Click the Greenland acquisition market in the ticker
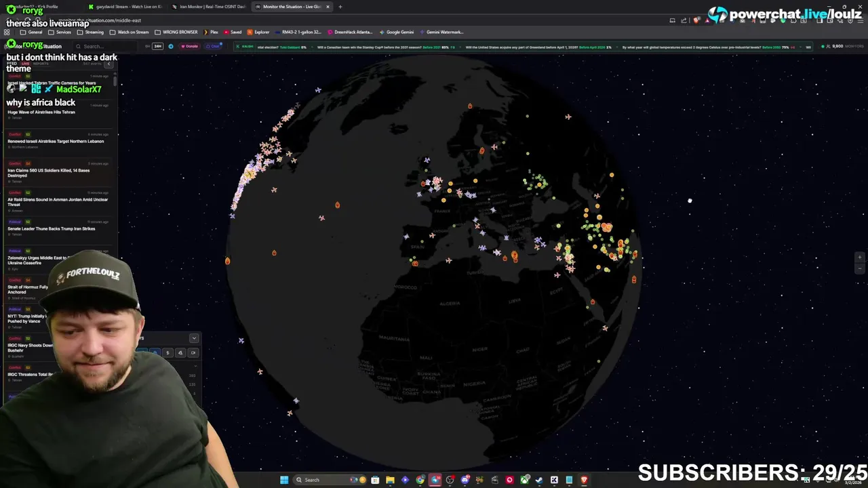Screen dimensions: 868x488 539,47
